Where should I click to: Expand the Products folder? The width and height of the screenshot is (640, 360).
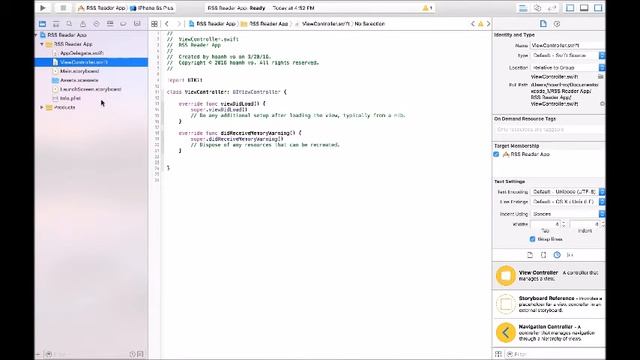(42, 107)
